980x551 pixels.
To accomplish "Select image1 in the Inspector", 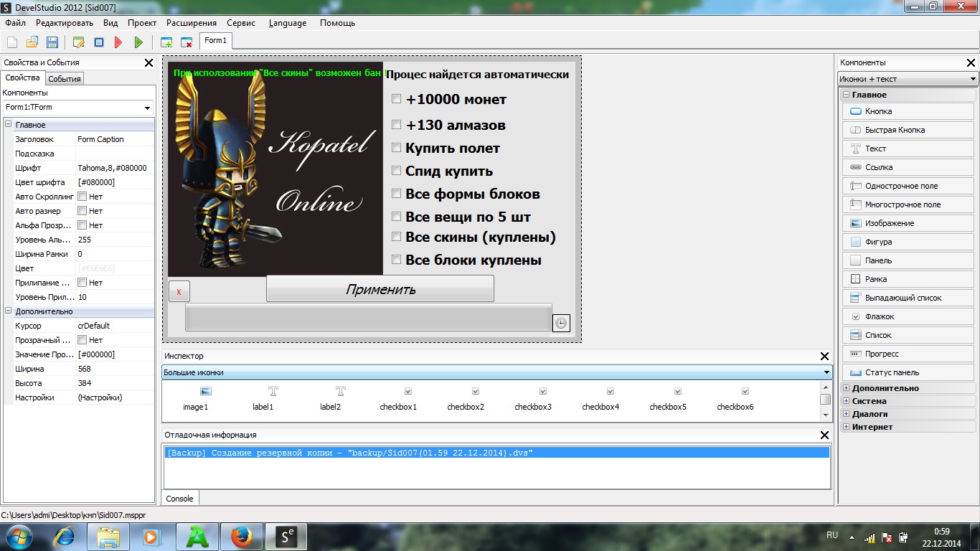I will point(196,399).
